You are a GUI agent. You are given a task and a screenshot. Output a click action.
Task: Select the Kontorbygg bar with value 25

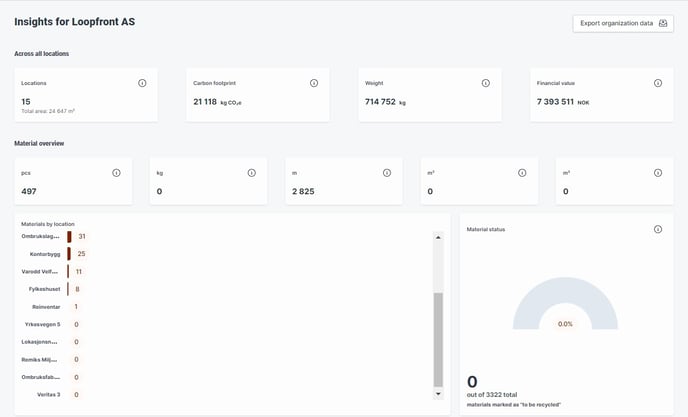[69, 254]
